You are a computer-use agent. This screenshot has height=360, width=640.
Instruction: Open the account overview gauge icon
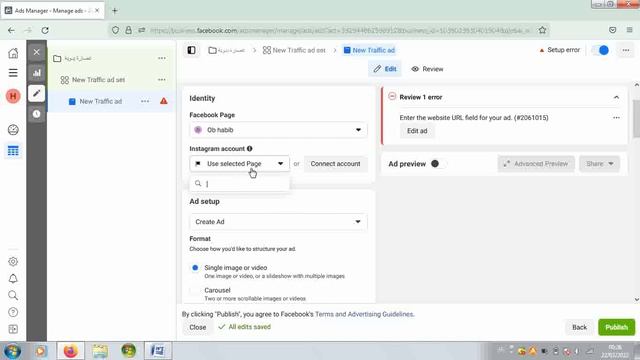tap(13, 130)
